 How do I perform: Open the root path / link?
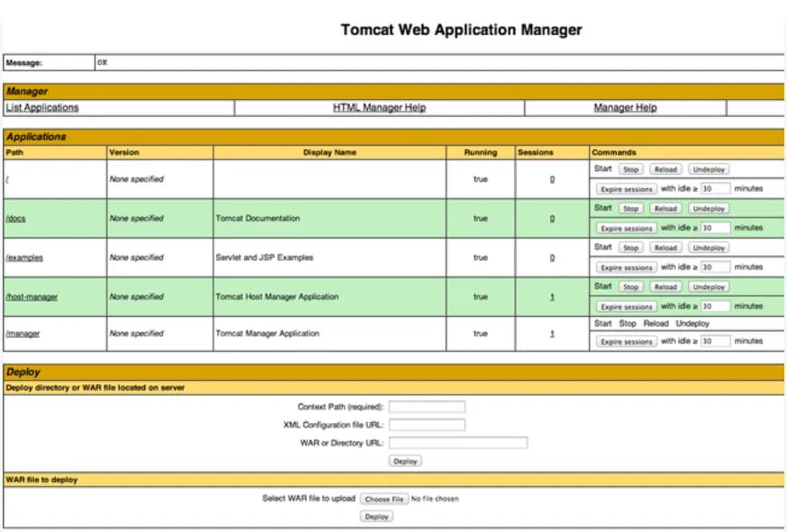[x=7, y=179]
